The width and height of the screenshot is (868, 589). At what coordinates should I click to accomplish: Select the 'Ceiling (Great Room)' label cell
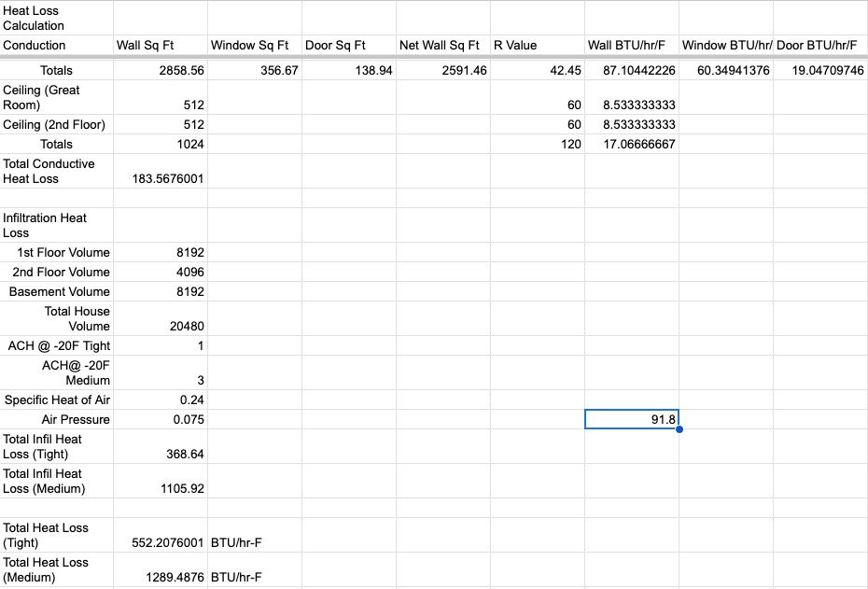pyautogui.click(x=56, y=97)
